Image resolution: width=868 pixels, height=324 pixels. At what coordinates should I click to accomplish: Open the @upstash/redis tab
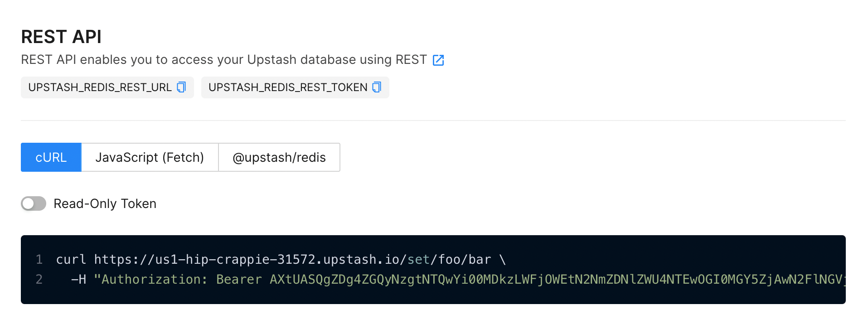click(279, 157)
